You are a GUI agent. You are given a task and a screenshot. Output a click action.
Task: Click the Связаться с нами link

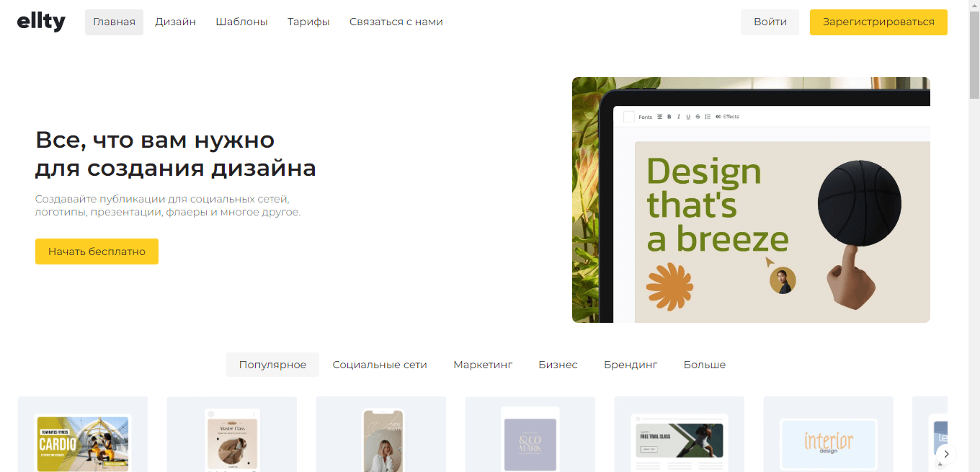point(396,22)
